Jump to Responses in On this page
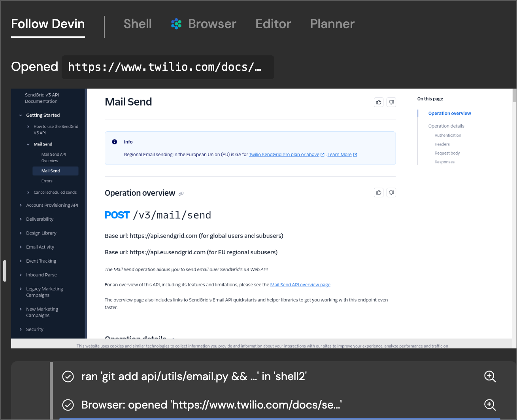Screen dimensions: 517x420 (444, 162)
